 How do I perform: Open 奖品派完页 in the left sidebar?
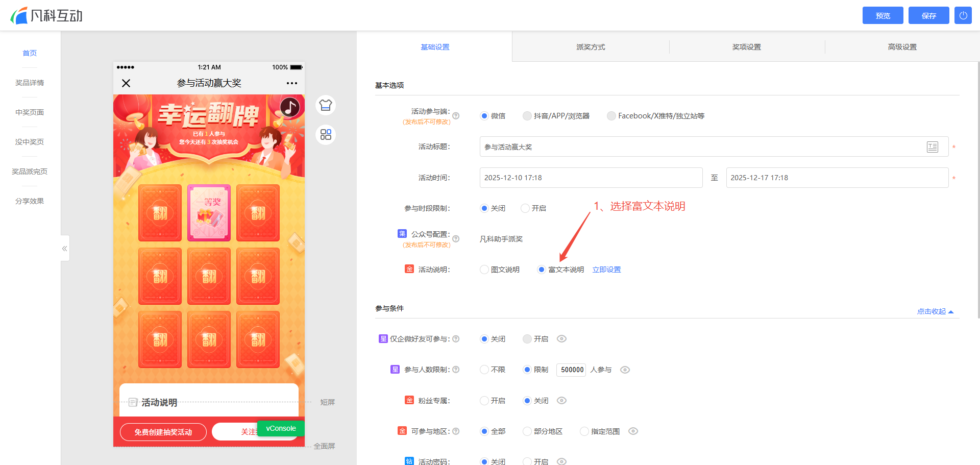30,172
